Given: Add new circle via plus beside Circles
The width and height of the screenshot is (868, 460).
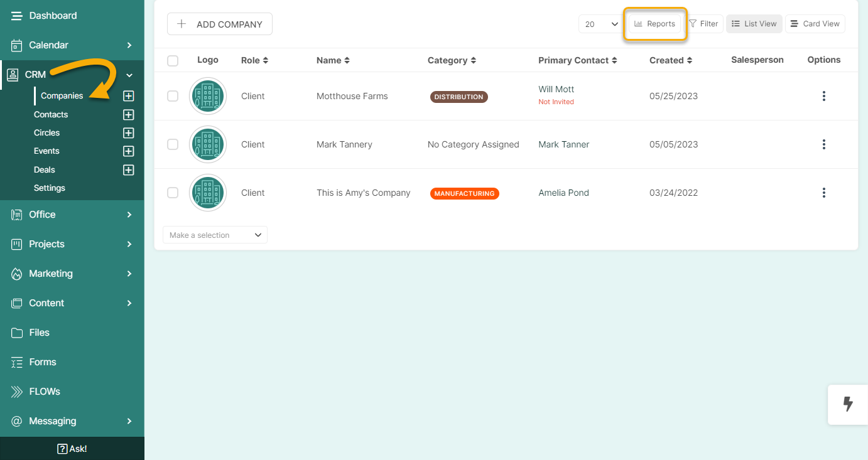Looking at the screenshot, I should coord(129,133).
